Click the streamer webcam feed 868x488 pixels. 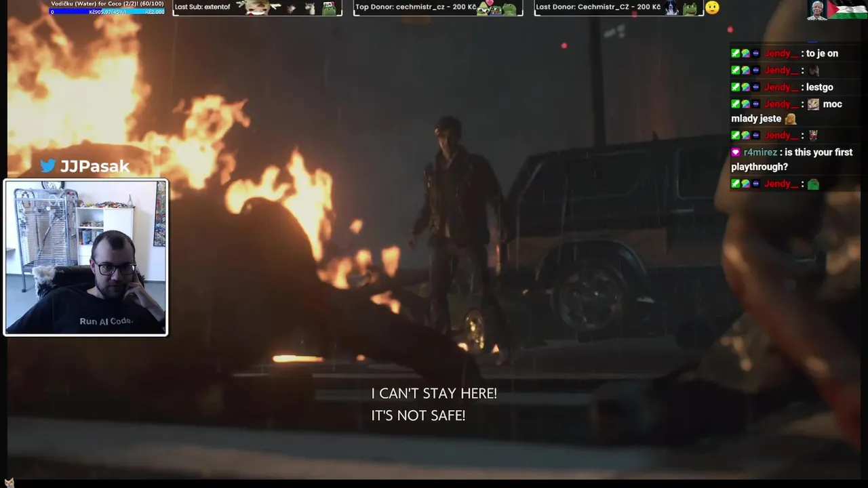(85, 257)
